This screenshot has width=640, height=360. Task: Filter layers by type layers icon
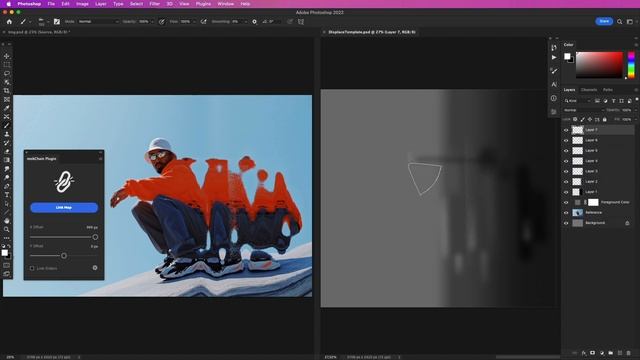coord(613,100)
